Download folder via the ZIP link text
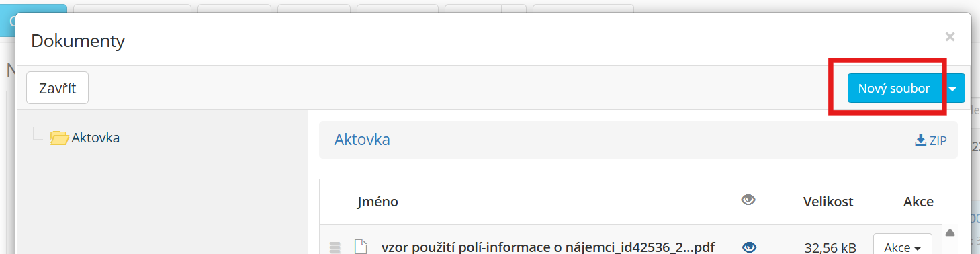 [938, 141]
